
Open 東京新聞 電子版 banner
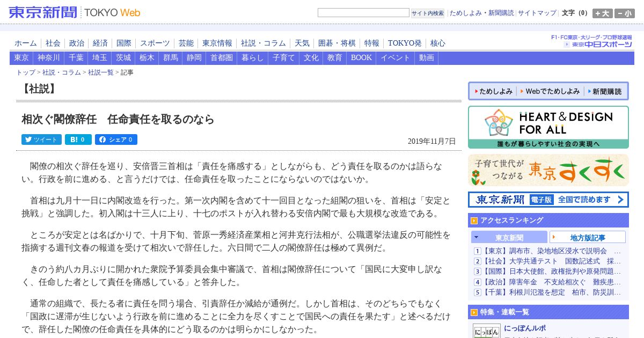(x=548, y=200)
